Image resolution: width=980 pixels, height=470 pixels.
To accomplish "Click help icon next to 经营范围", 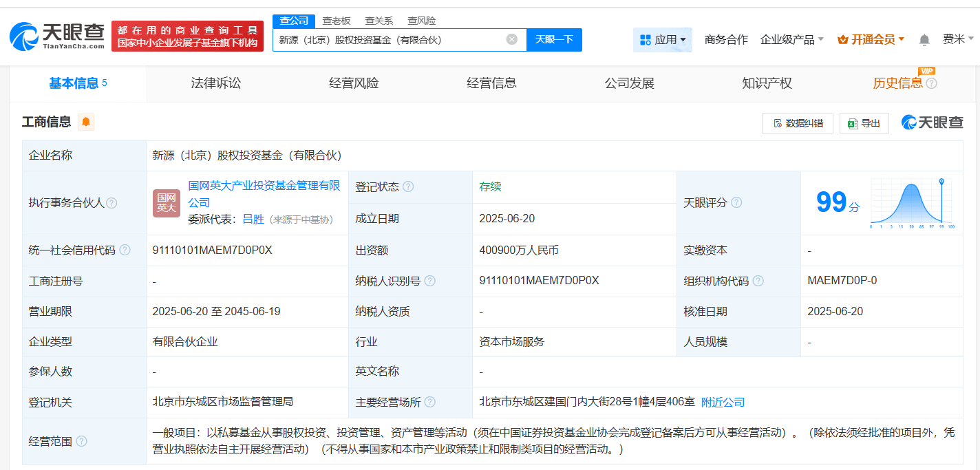I will (x=81, y=441).
